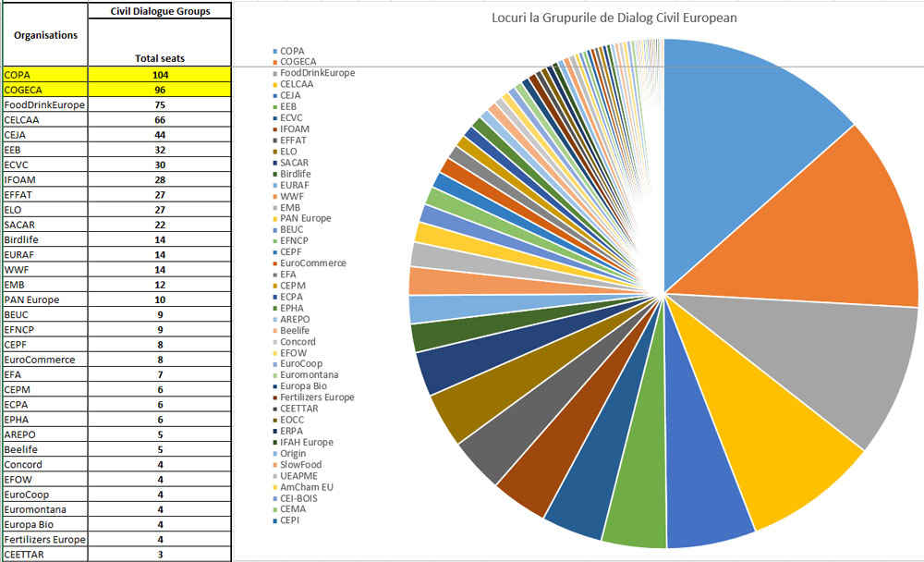Image resolution: width=924 pixels, height=562 pixels.
Task: Click the seats value 32 cell
Action: pos(160,150)
